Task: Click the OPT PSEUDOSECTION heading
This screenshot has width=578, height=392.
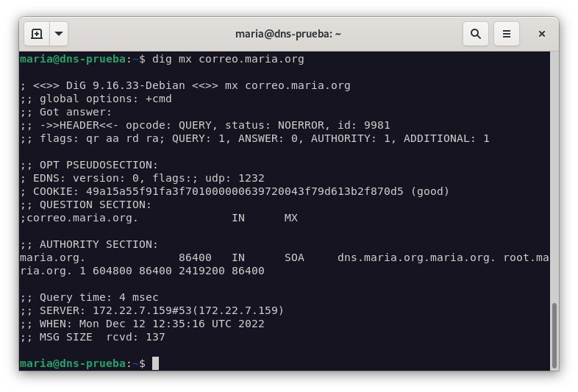Action: [x=89, y=165]
